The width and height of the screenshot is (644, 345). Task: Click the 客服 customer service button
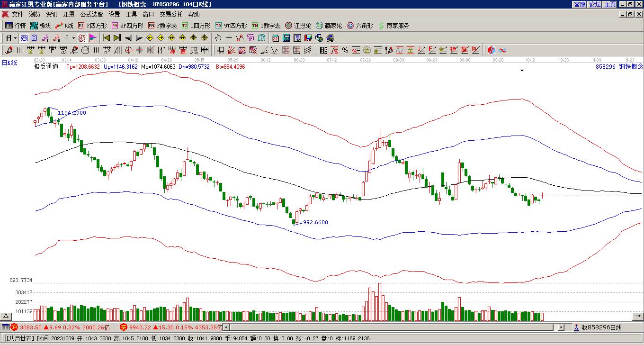[580, 4]
